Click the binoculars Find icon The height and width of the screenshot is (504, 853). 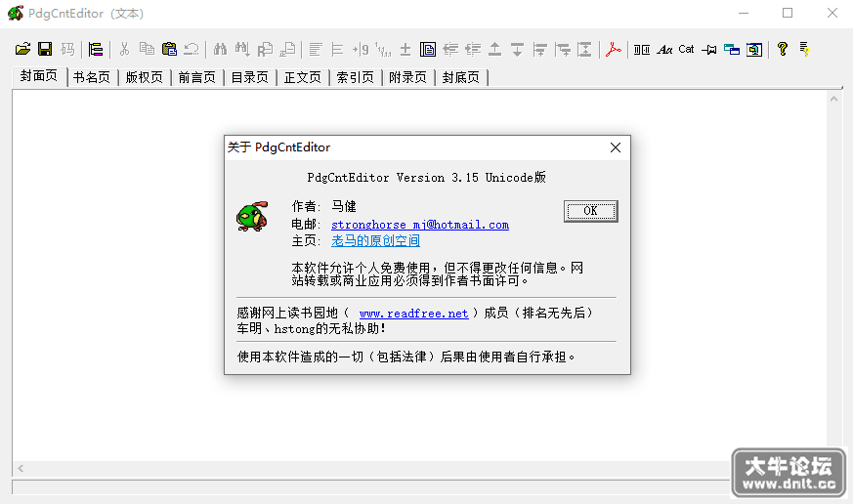tap(220, 49)
